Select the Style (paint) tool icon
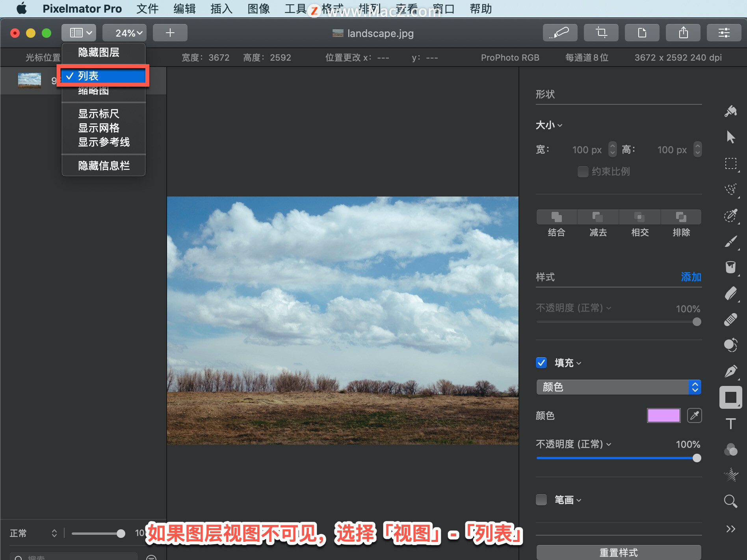Viewport: 747px width, 560px height. [730, 111]
